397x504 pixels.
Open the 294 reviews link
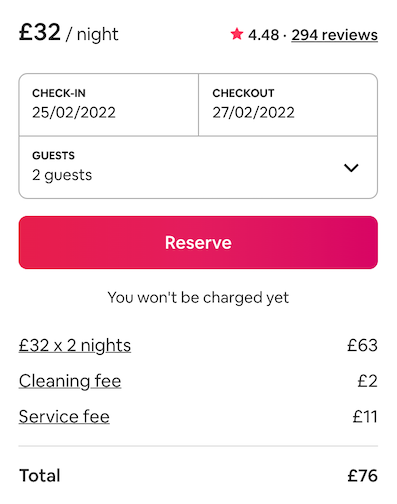pos(334,35)
